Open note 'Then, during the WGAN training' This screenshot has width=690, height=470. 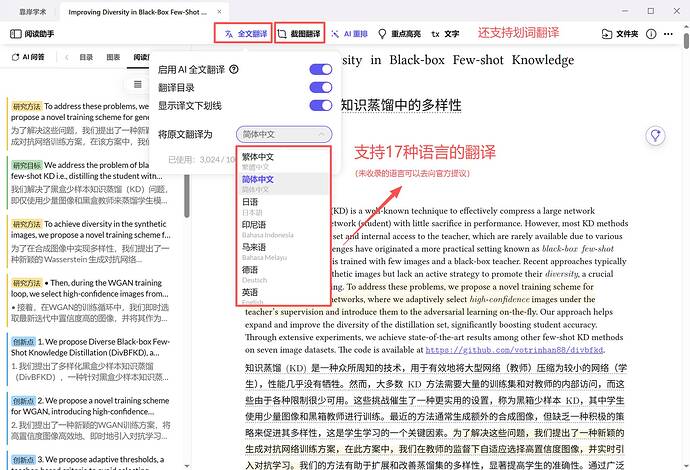(x=89, y=300)
